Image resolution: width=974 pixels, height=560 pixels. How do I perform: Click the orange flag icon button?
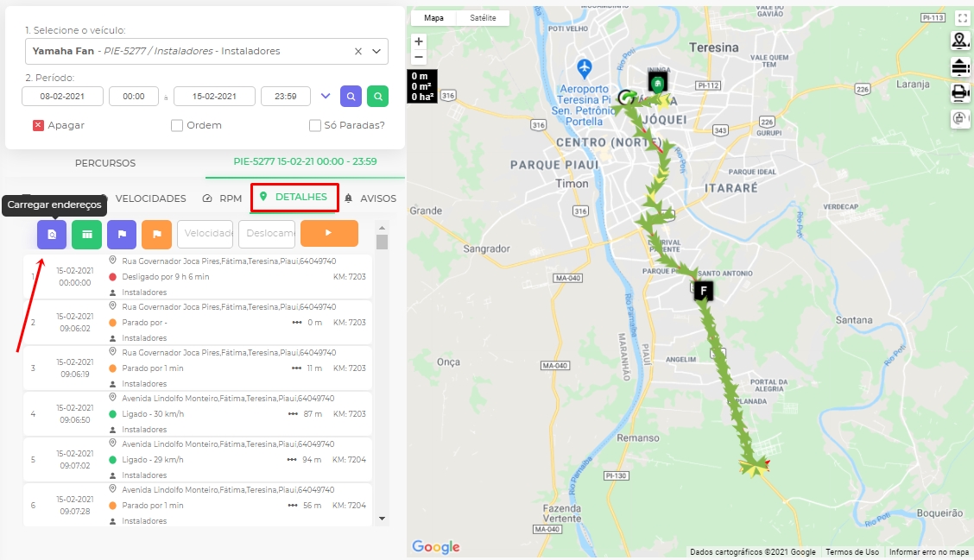click(156, 234)
